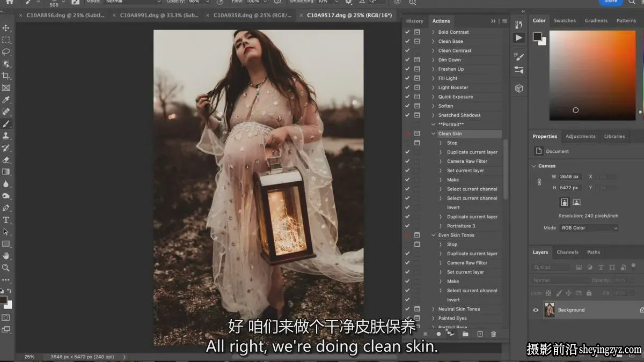Image resolution: width=644 pixels, height=362 pixels.
Task: Open the Actions panel menu
Action: (504, 21)
